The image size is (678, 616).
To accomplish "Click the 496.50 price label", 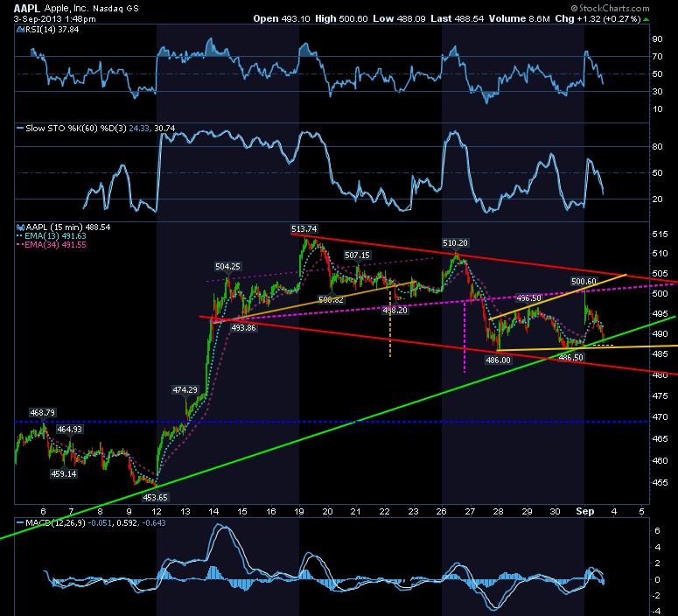I will pos(528,298).
